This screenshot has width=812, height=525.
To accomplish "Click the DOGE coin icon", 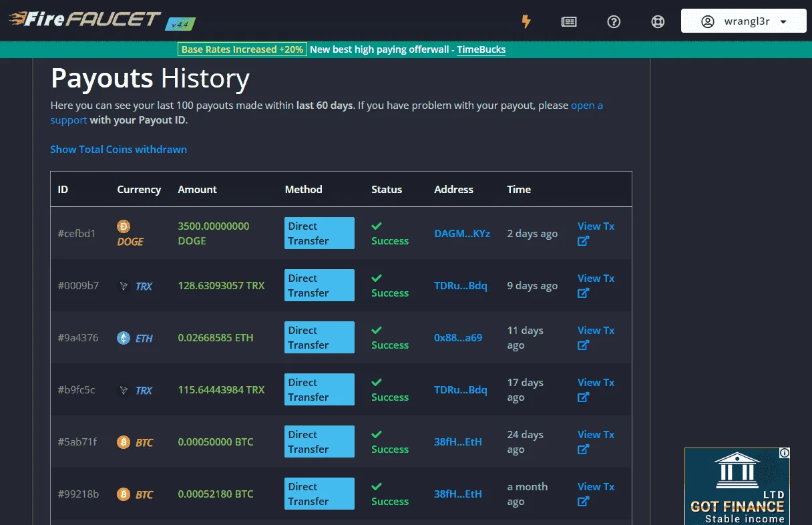I will 124,226.
